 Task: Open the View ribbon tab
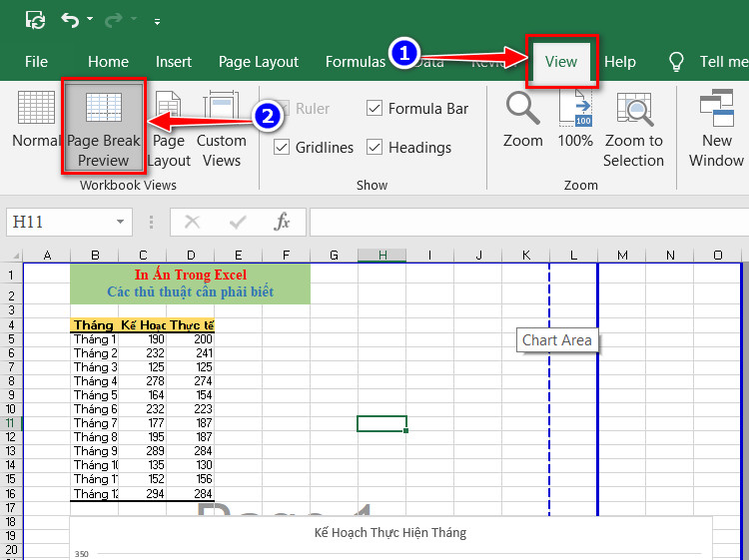click(561, 62)
